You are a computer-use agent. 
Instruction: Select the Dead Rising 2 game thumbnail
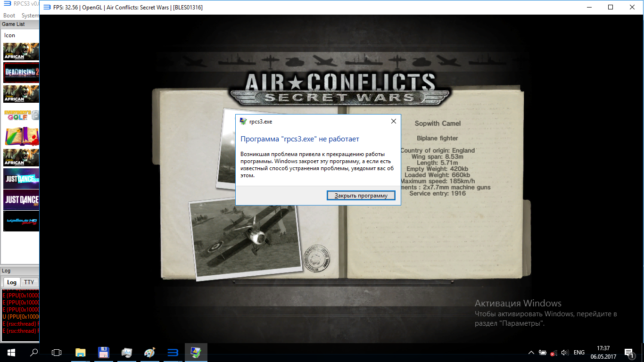point(21,72)
